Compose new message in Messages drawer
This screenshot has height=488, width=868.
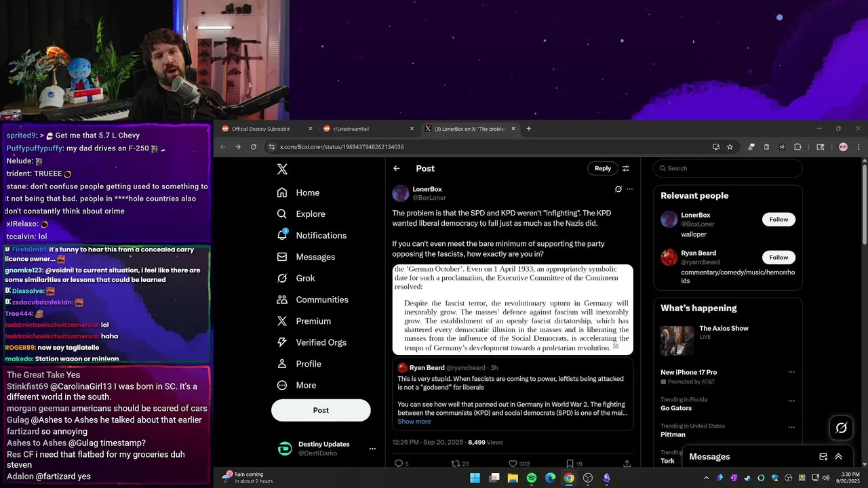coord(823,457)
